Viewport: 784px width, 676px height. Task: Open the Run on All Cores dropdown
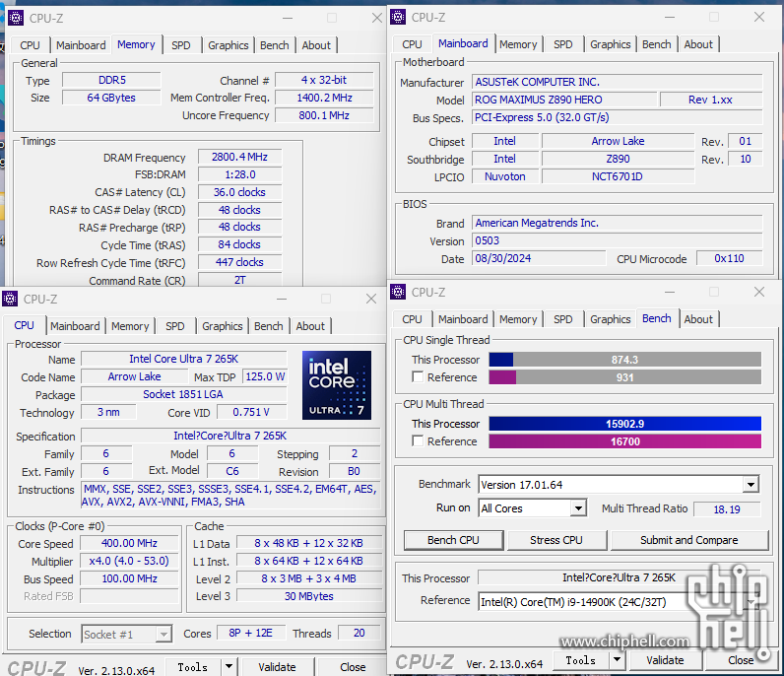[578, 508]
